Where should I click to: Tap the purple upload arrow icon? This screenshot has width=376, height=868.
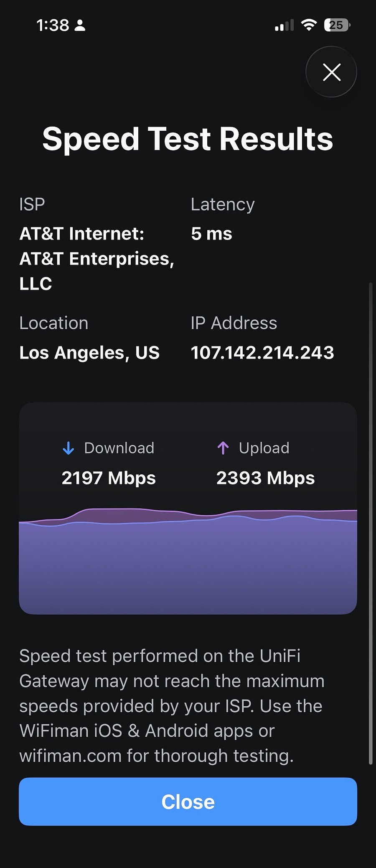(223, 448)
